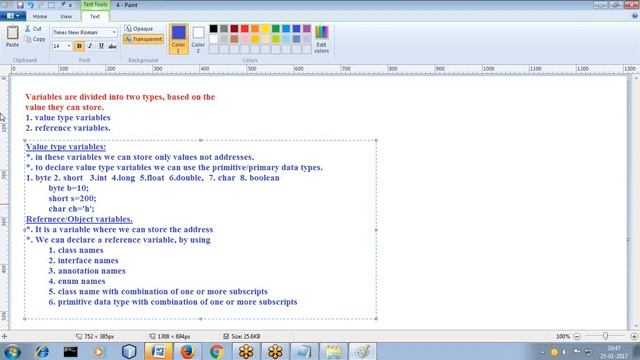
Task: Pick the orange color swatch
Action: [x=255, y=29]
